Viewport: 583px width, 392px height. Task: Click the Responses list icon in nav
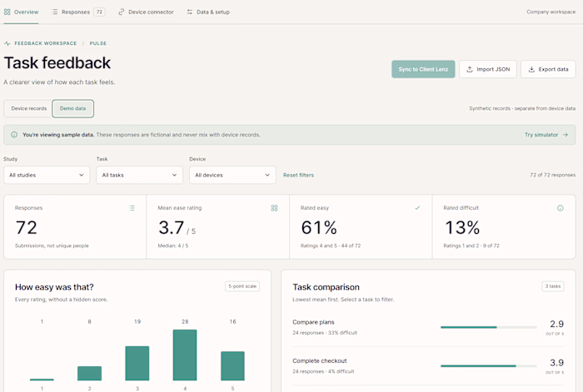pyautogui.click(x=55, y=12)
